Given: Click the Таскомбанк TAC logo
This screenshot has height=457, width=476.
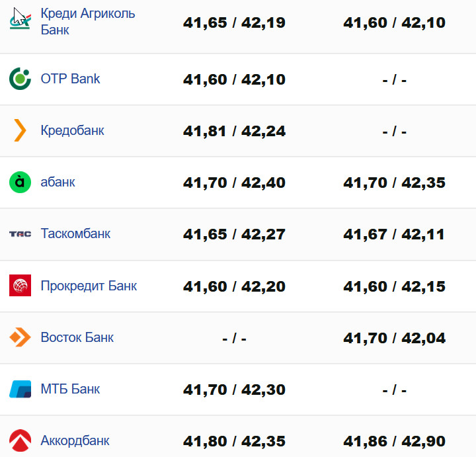Looking at the screenshot, I should [x=20, y=234].
